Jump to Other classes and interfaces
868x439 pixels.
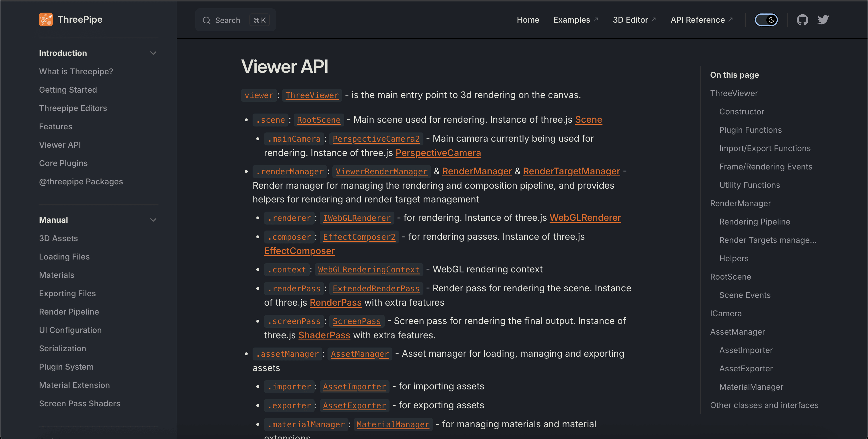tap(764, 405)
